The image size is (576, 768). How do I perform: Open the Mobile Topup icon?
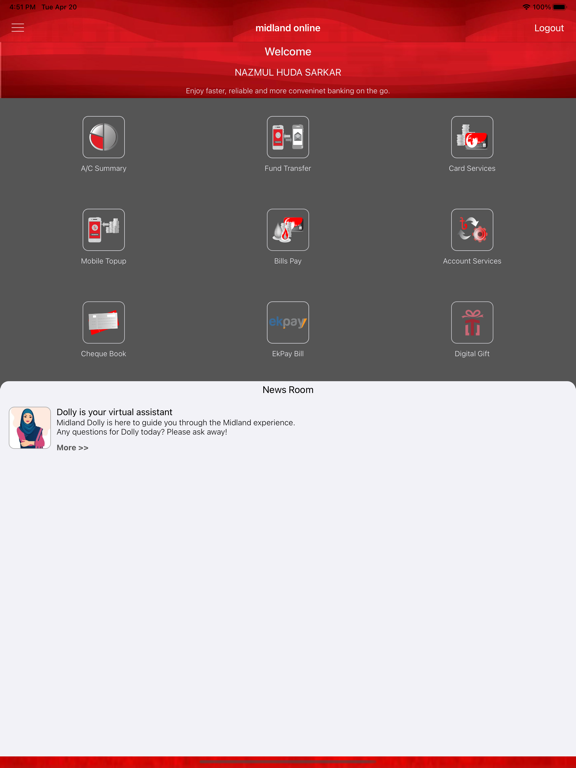point(103,230)
